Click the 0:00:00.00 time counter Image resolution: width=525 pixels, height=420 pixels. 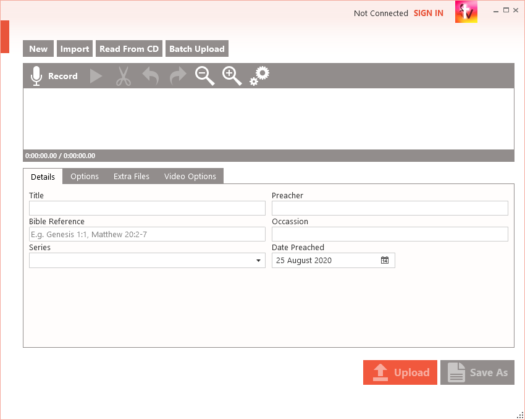pyautogui.click(x=60, y=156)
